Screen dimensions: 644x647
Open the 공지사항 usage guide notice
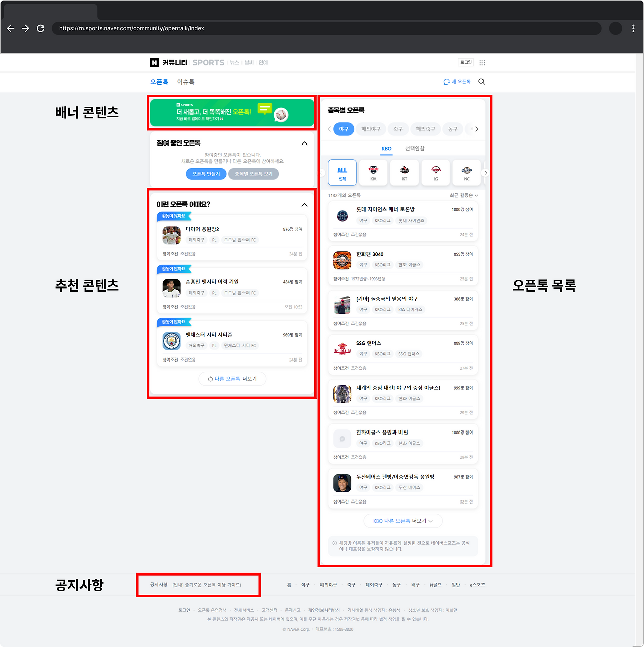[207, 585]
